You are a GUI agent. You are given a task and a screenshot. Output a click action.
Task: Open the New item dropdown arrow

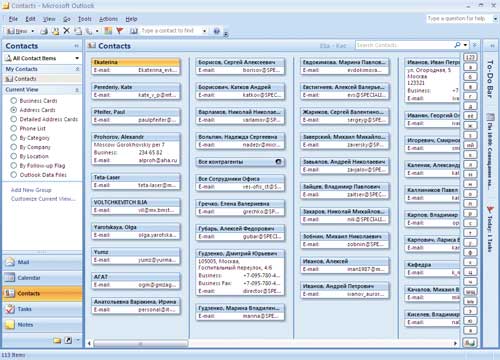(x=33, y=31)
